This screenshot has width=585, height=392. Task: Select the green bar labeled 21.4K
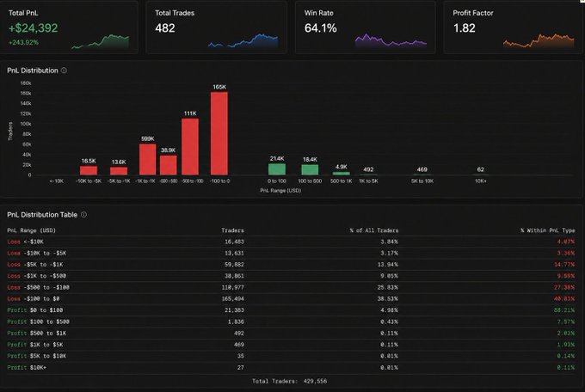[277, 169]
